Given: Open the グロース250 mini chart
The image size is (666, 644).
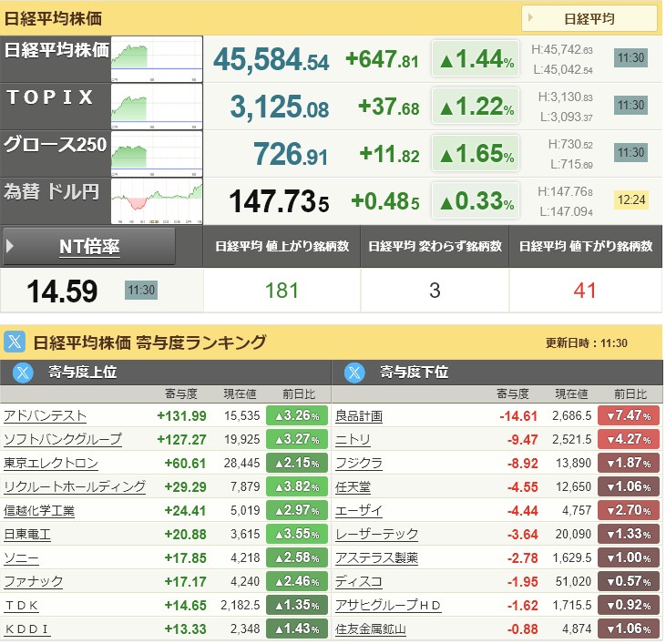Looking at the screenshot, I should click(x=156, y=152).
